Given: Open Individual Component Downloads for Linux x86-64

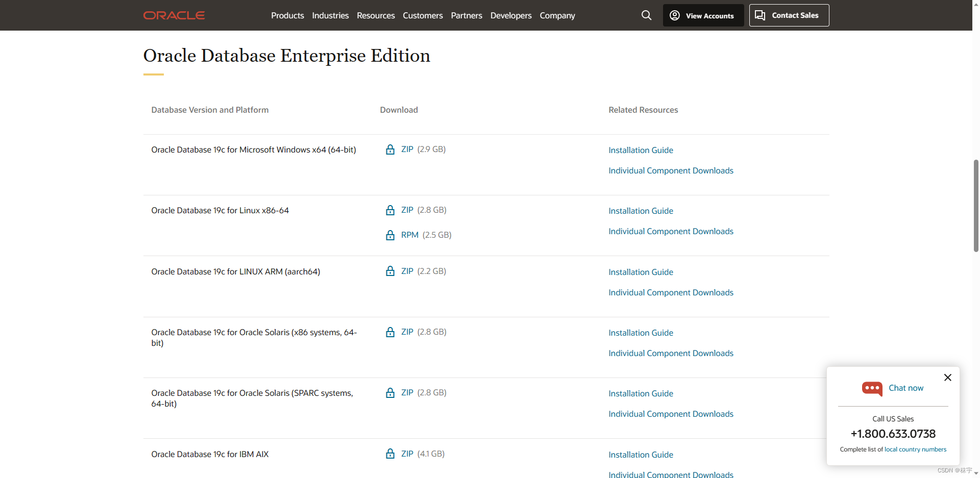Looking at the screenshot, I should pos(671,231).
